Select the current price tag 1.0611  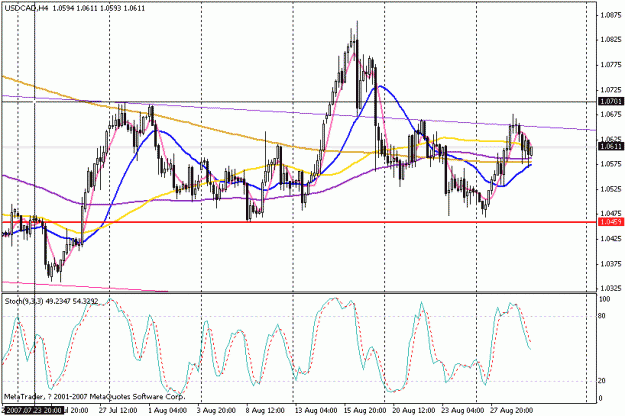pos(611,147)
